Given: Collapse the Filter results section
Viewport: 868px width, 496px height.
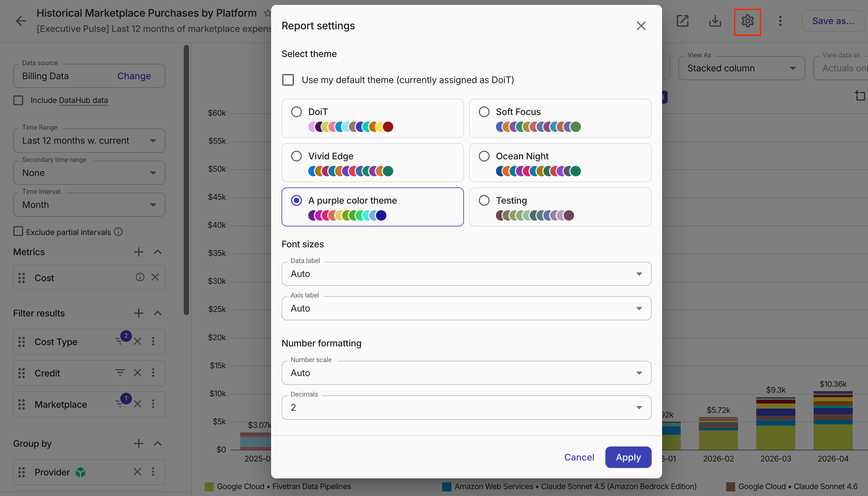Looking at the screenshot, I should (x=157, y=313).
